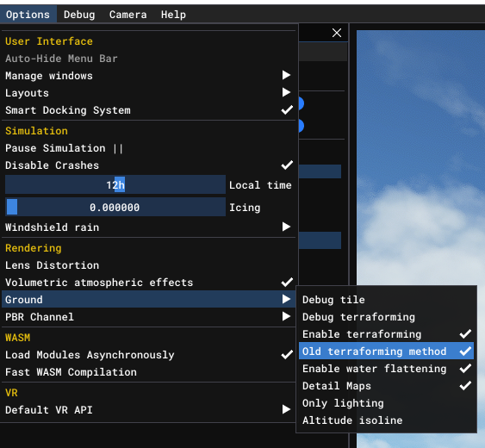Expand the Ground submenu
Image resolution: width=485 pixels, height=448 pixels.
pos(148,299)
